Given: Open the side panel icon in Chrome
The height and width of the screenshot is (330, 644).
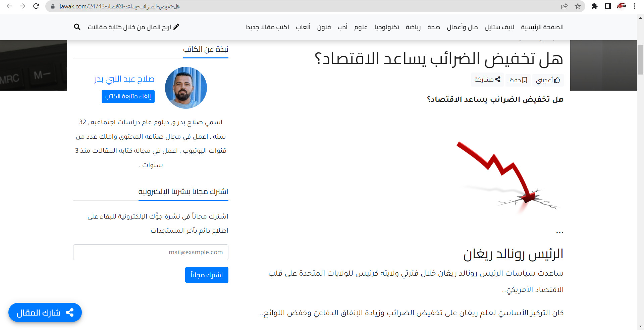Looking at the screenshot, I should [608, 6].
